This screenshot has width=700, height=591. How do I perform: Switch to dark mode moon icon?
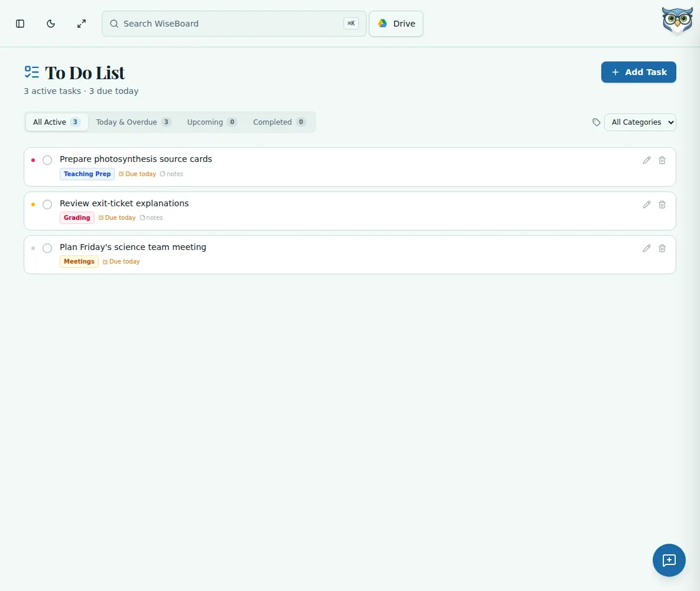pos(51,24)
